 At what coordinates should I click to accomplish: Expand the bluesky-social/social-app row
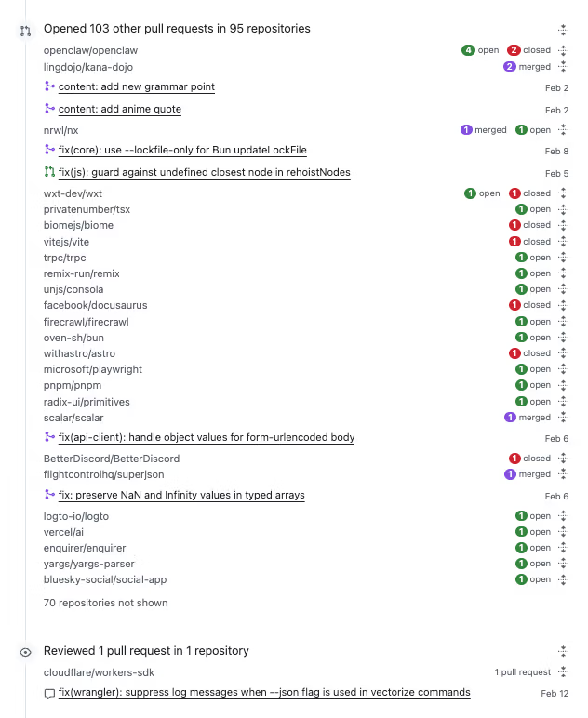[x=563, y=579]
